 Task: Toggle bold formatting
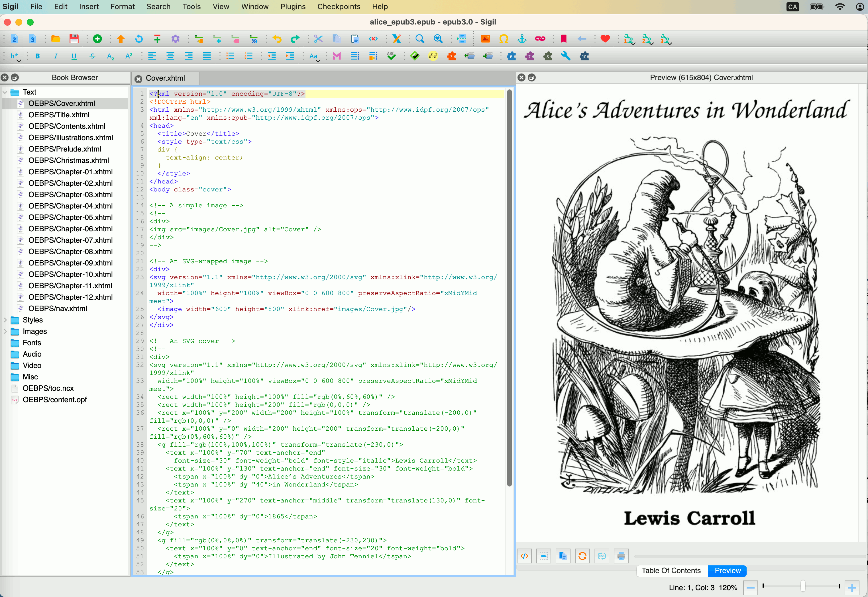pos(37,56)
